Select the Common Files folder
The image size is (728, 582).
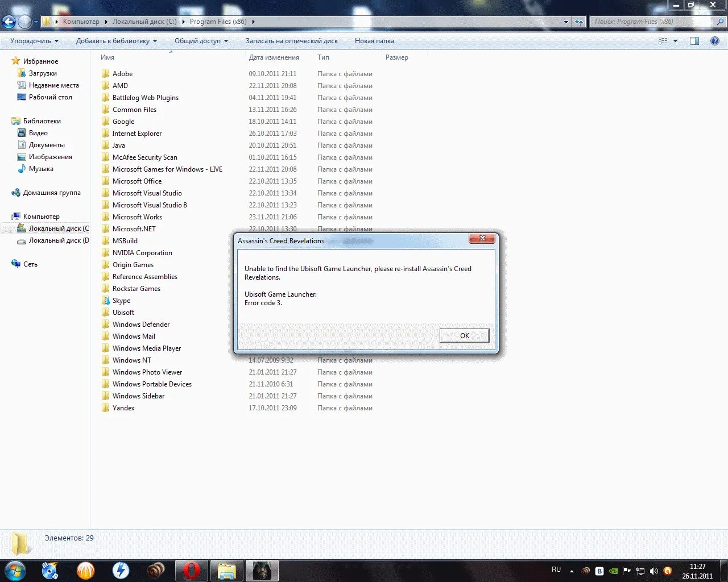click(134, 110)
